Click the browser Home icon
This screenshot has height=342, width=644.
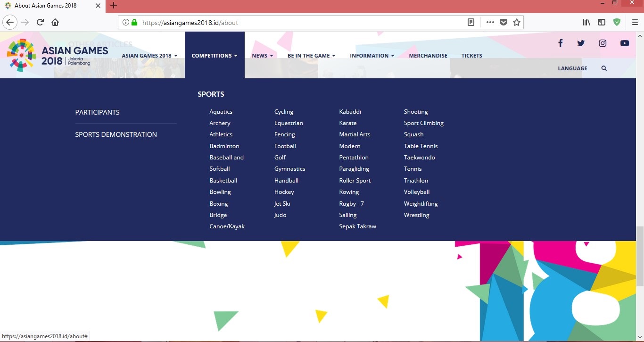(x=55, y=22)
